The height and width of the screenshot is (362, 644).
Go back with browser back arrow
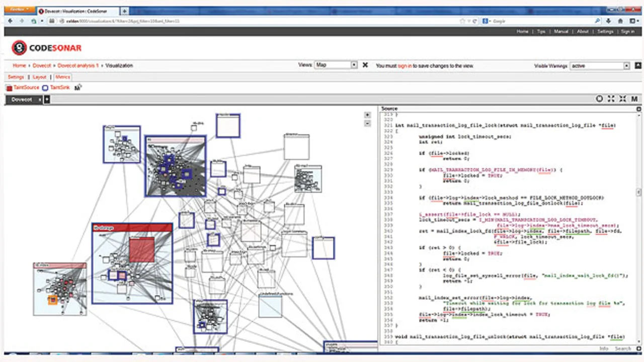pyautogui.click(x=11, y=21)
